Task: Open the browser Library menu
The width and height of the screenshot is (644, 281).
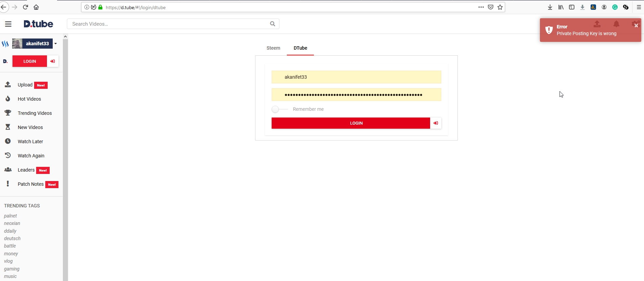Action: click(x=561, y=7)
